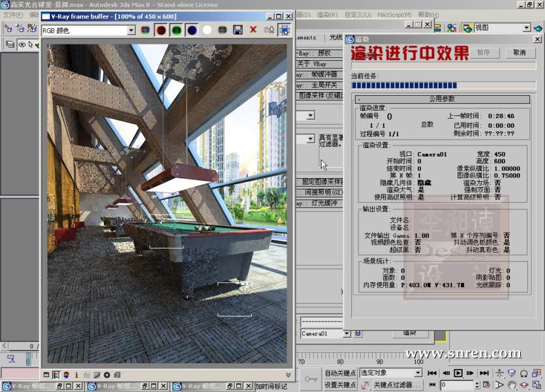Expand the 帧缓冲器 rollout
This screenshot has height=392, width=545.
click(319, 74)
